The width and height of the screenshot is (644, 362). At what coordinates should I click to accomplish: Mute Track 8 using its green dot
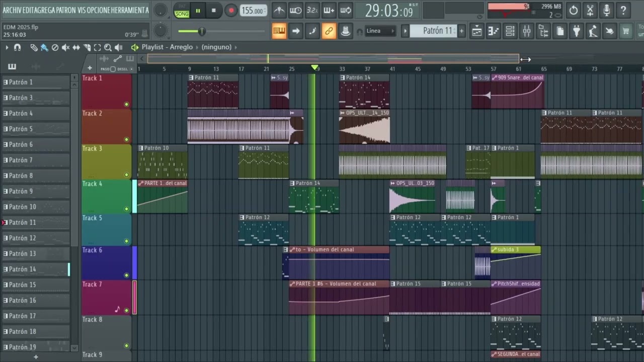point(126,345)
